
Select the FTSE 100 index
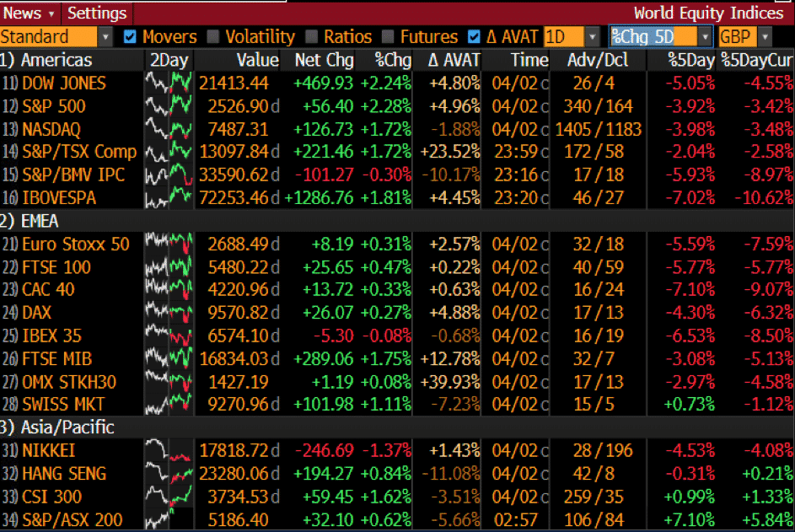[56, 267]
